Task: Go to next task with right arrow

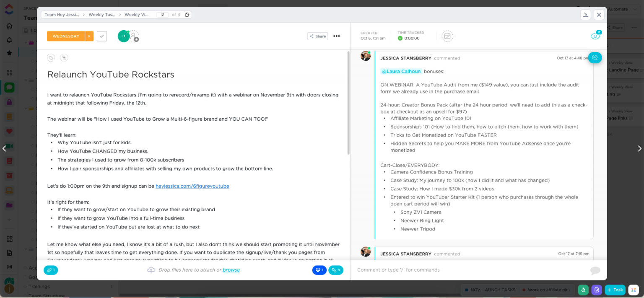Action: (639, 148)
